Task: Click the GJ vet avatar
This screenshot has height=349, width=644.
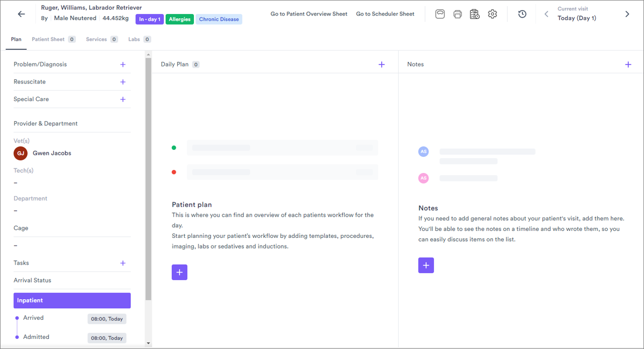Action: tap(21, 153)
